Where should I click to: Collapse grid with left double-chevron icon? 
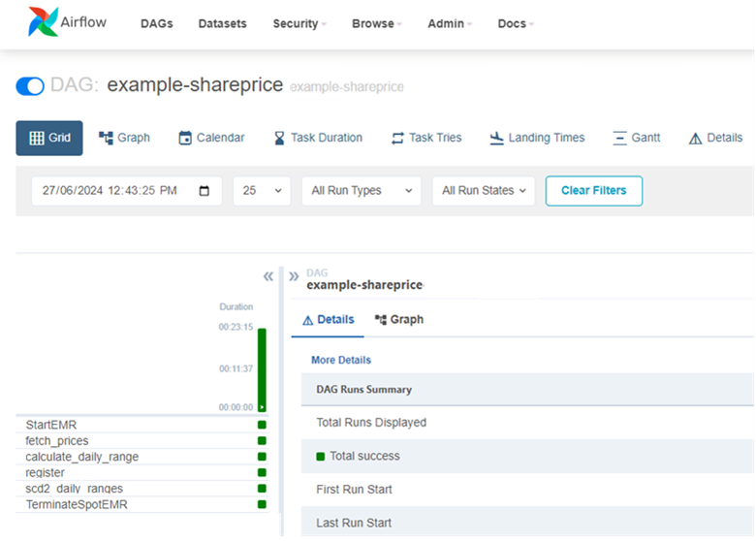coord(268,276)
